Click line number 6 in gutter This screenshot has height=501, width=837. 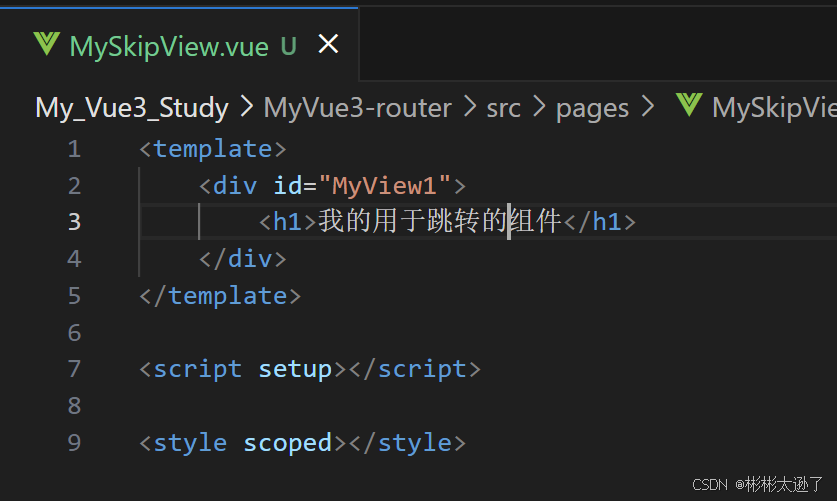coord(74,332)
